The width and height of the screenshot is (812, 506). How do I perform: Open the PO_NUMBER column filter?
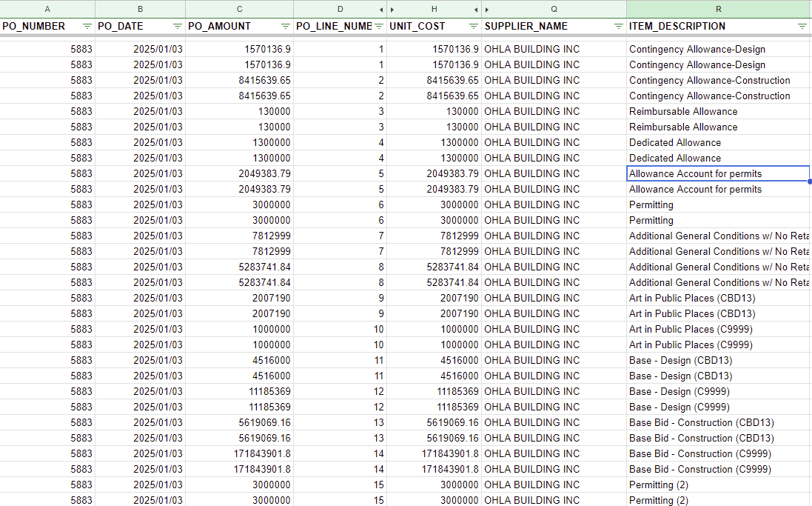[x=87, y=26]
